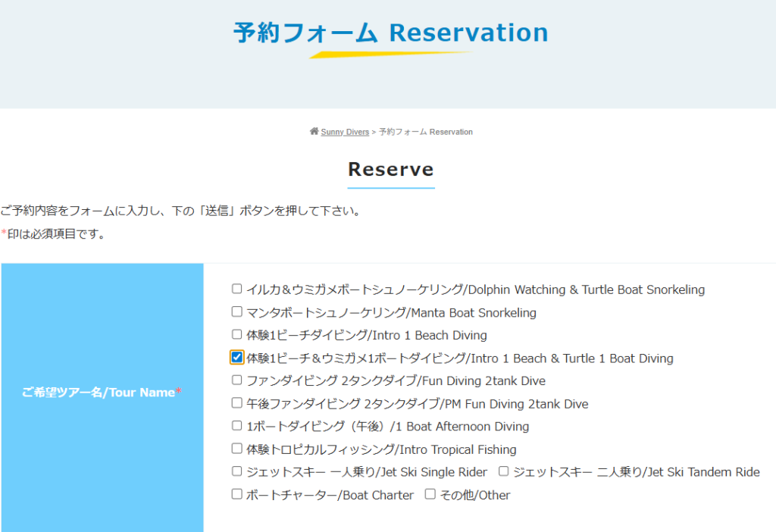Click the form instruction text about 送信 button

(180, 211)
